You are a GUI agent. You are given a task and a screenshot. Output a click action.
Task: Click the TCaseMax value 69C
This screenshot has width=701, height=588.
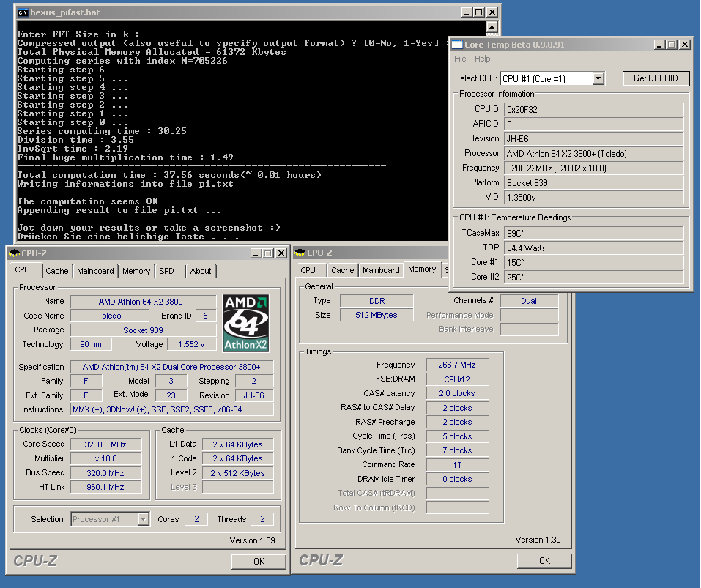[594, 234]
